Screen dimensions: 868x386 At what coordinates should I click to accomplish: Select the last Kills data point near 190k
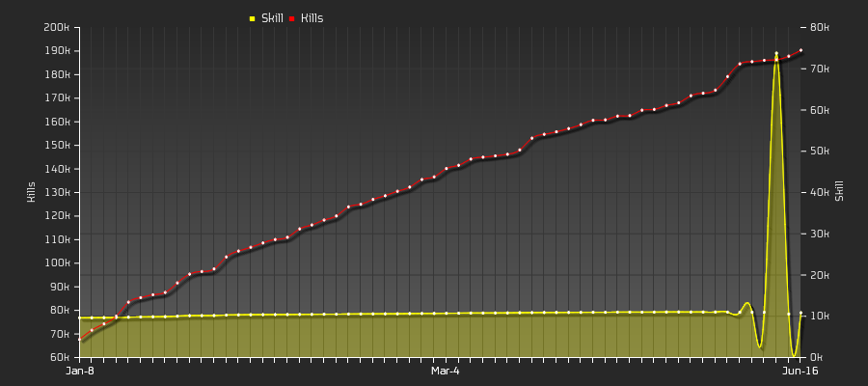click(x=800, y=50)
